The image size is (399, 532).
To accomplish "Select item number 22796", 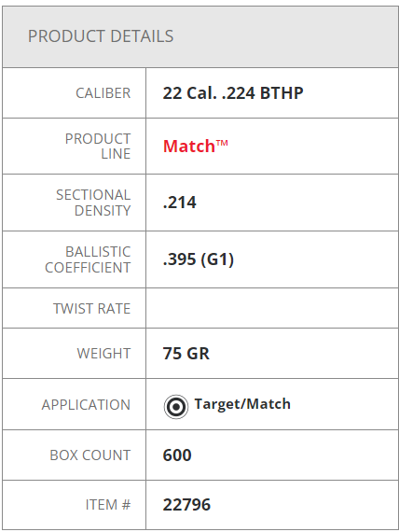I will pos(186,505).
